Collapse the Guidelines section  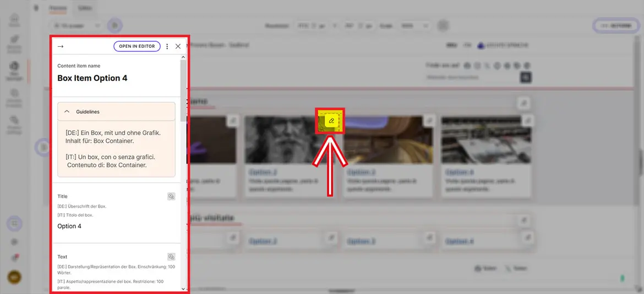pos(67,112)
